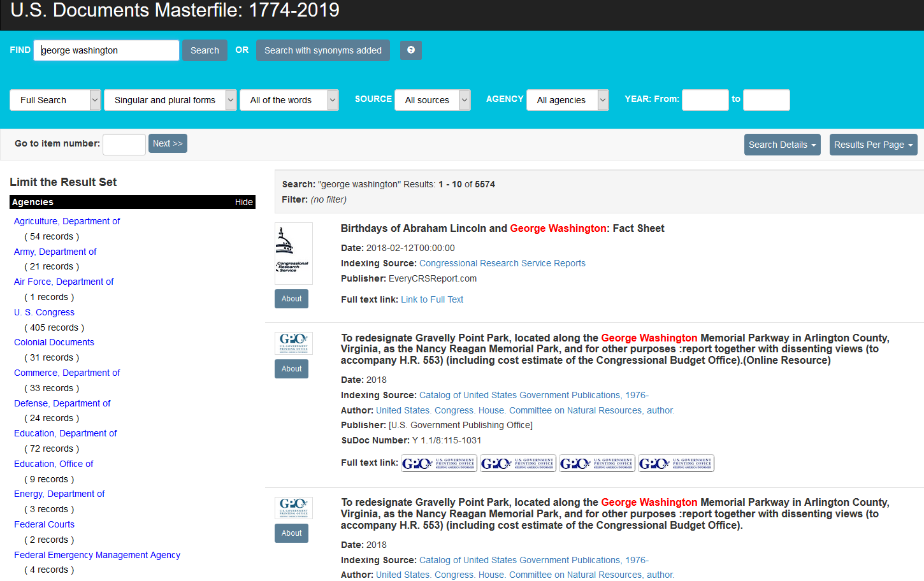Screen dimensions: 924x581
Task: Open third result's author link
Action: click(525, 575)
